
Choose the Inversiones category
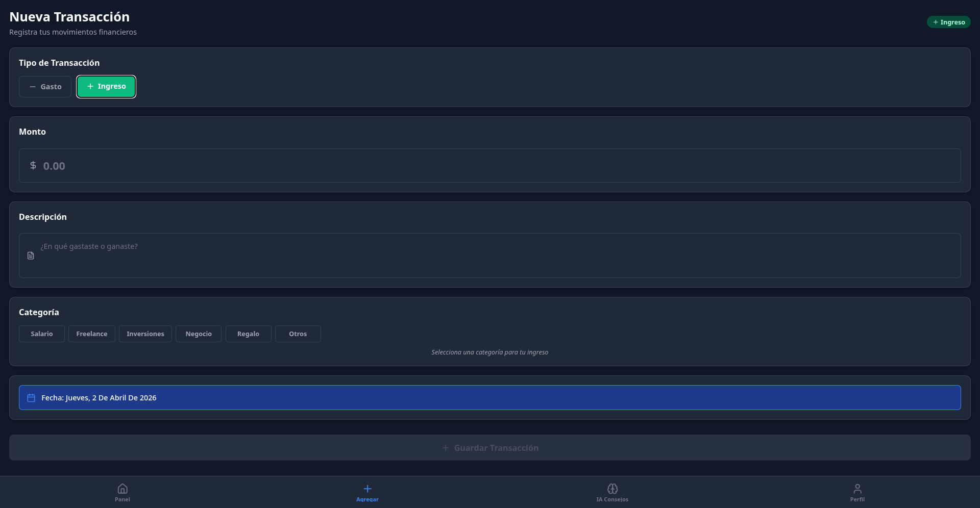tap(145, 334)
